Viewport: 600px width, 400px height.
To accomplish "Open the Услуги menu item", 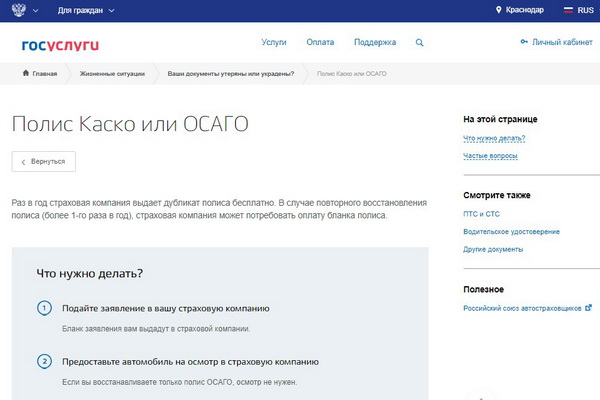I will (x=274, y=42).
